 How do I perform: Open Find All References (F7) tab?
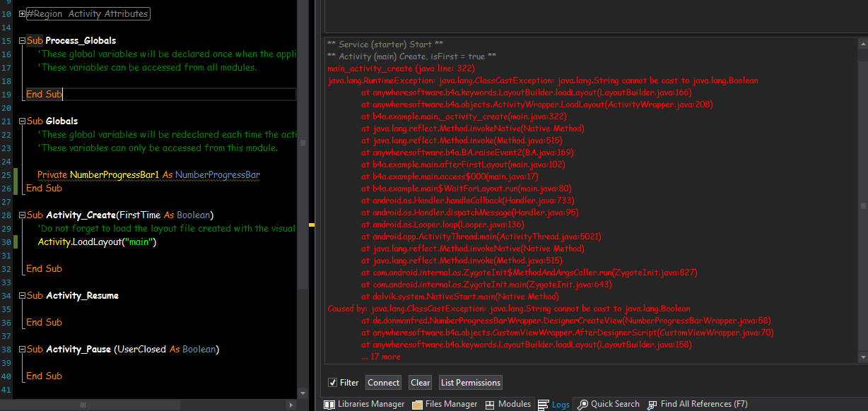(697, 404)
